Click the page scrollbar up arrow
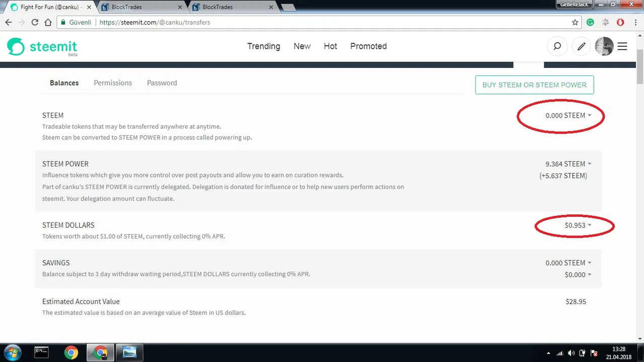 pos(640,34)
